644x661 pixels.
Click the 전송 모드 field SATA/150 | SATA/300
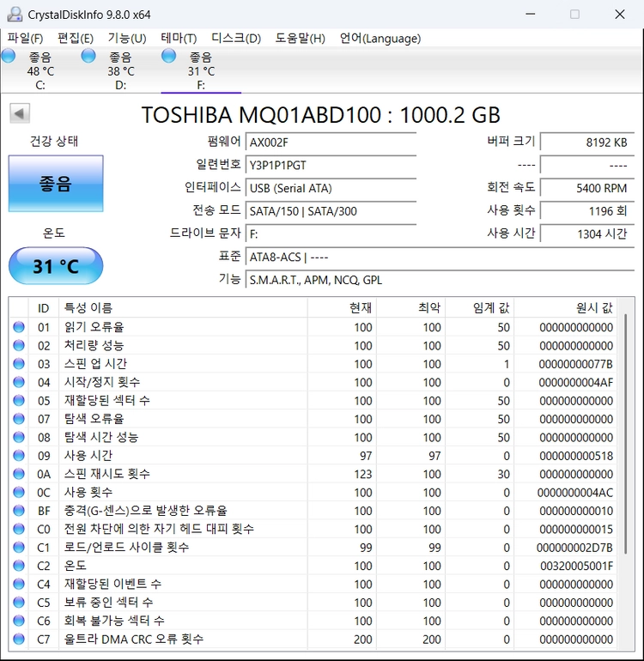pyautogui.click(x=331, y=211)
